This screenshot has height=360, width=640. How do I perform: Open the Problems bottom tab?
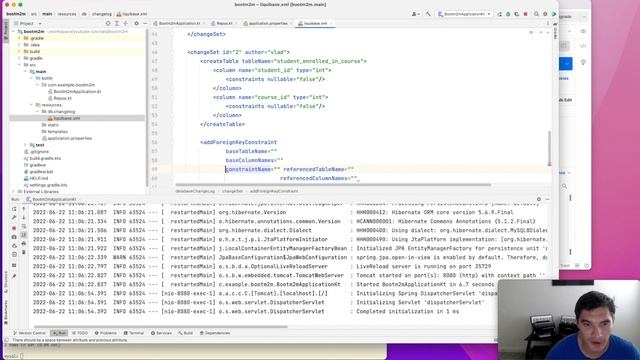click(106, 333)
